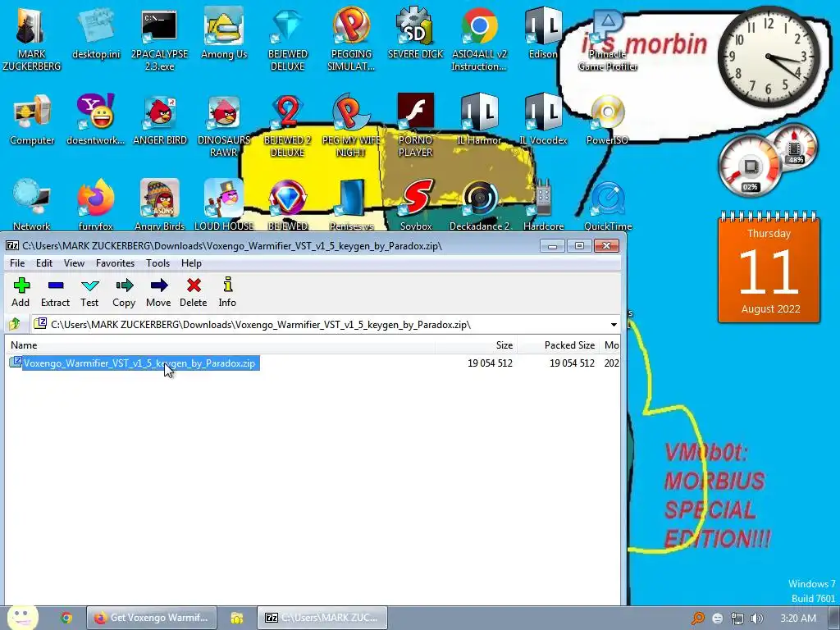Select ANGER BIRD desktop shortcut
This screenshot has width=840, height=630.
(x=160, y=120)
